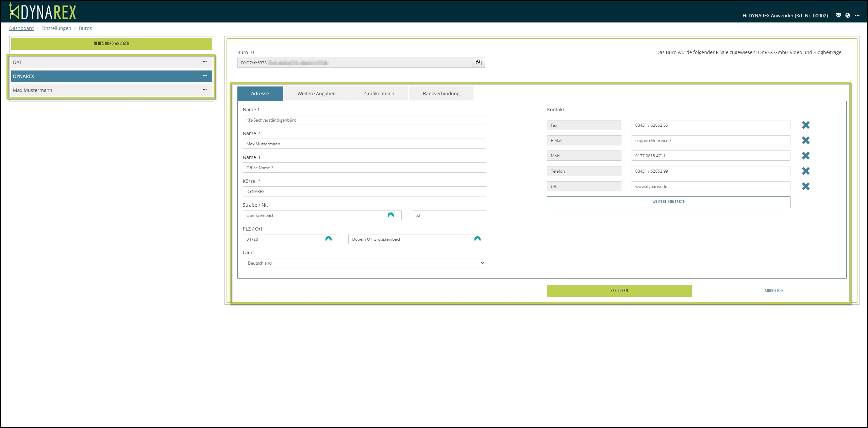Click Neues Büro anlegen button
Screen dimensions: 868x428
click(x=112, y=44)
